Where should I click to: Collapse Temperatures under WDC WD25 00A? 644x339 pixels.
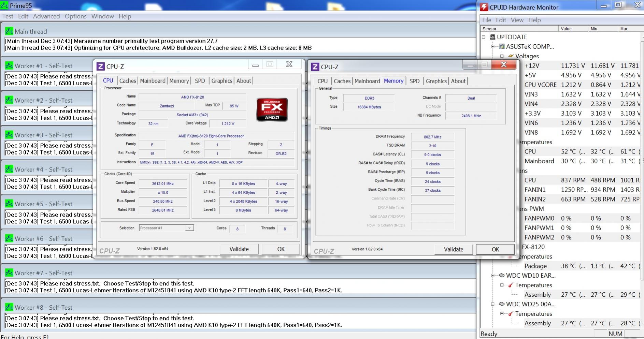[502, 314]
